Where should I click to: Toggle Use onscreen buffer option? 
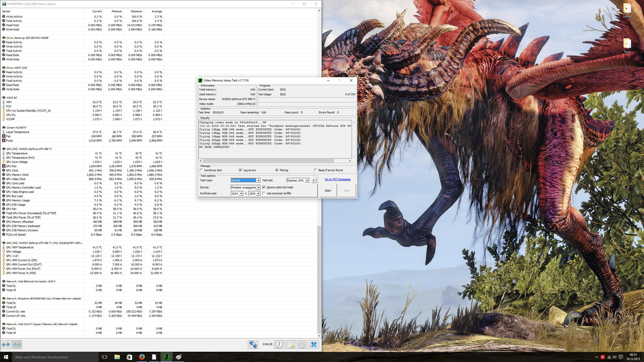pos(264,193)
